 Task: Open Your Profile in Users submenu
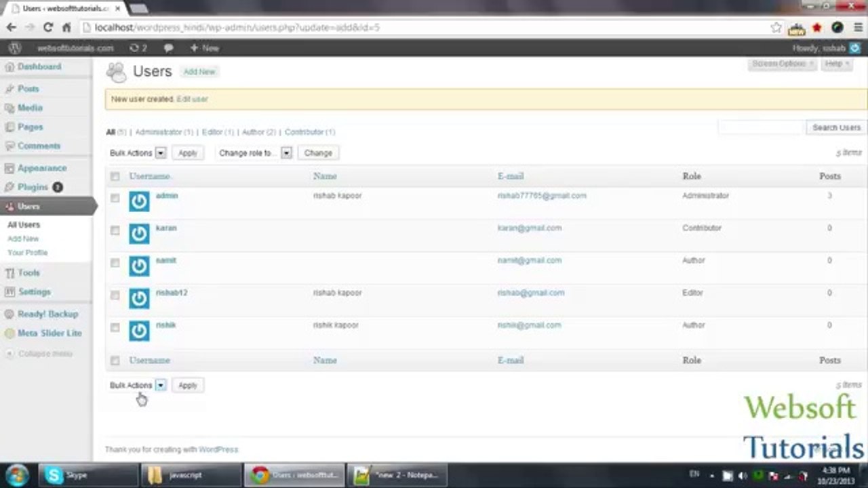tap(28, 253)
